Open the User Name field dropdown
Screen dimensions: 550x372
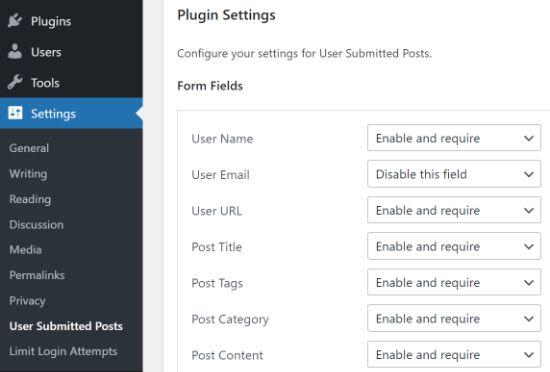454,138
